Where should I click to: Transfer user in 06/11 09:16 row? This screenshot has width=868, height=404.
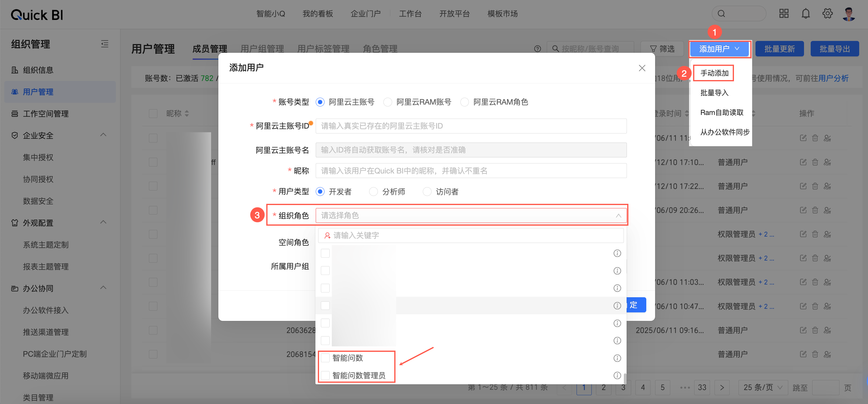[827, 330]
